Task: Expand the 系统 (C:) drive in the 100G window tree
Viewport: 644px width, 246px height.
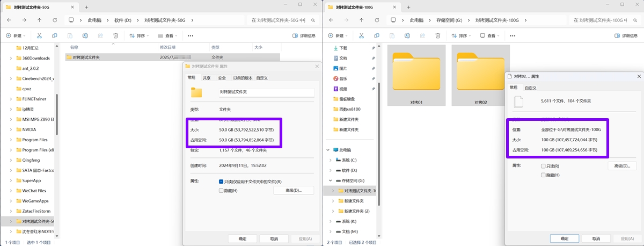Action: click(x=330, y=160)
